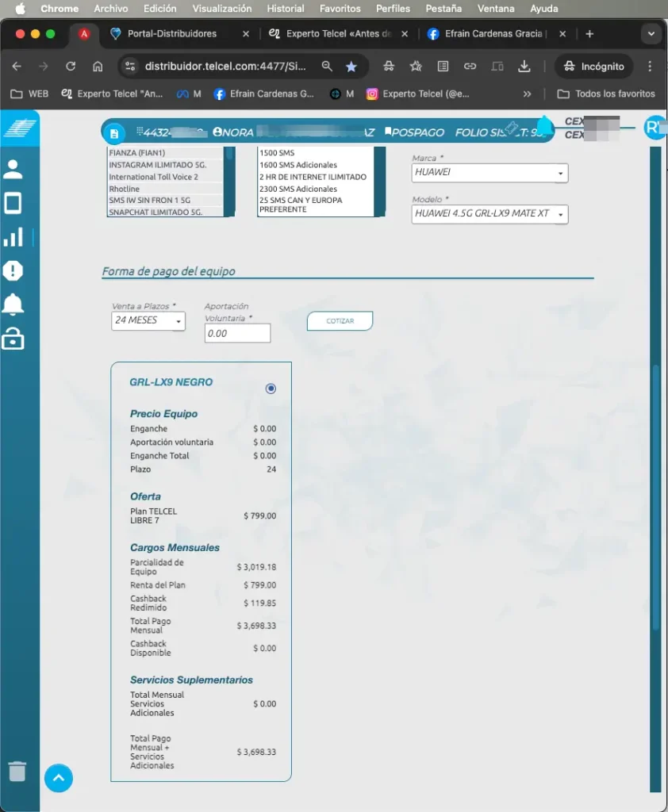The image size is (668, 812).
Task: Click the Parcialidad de Equipo amount $ 3,019.18
Action: [x=256, y=567]
